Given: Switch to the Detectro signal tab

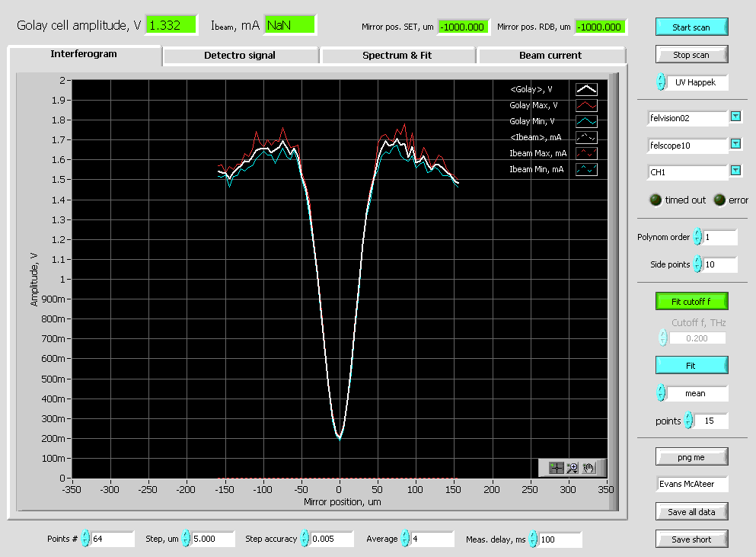Looking at the screenshot, I should [x=240, y=56].
